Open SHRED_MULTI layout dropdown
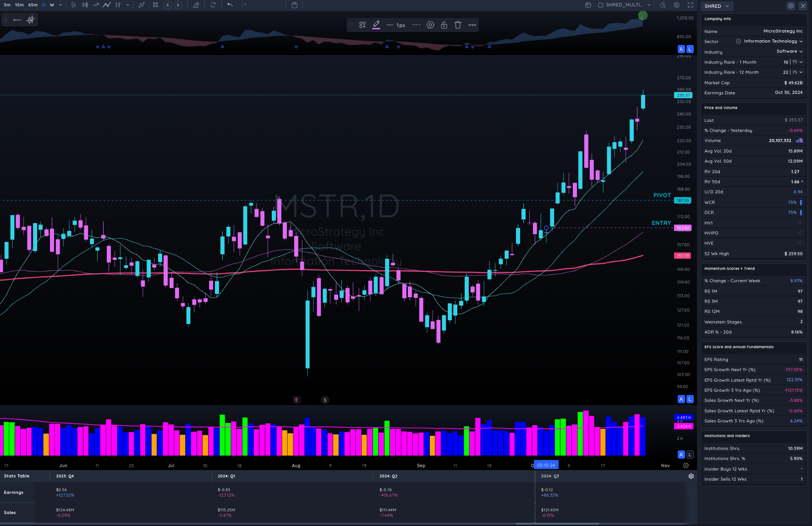Viewport: 812px width, 526px height. [624, 5]
